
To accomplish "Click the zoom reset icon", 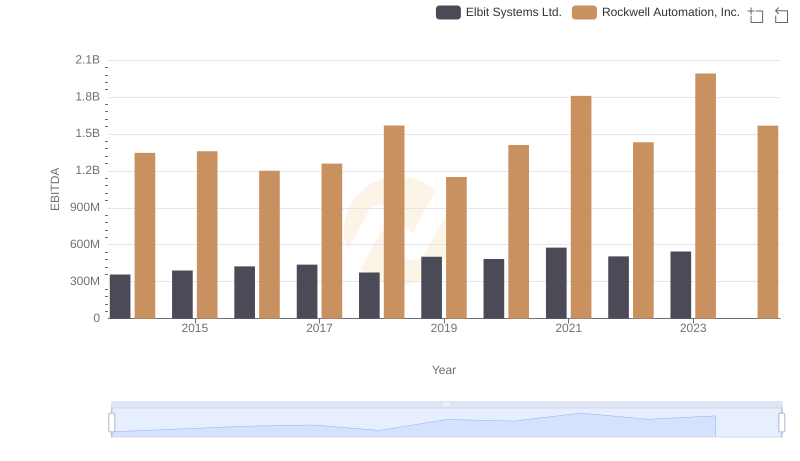I will 781,15.
